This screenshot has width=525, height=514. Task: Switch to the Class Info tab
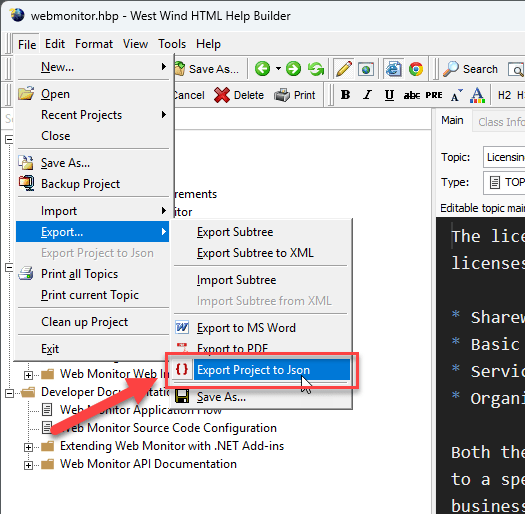pyautogui.click(x=500, y=122)
